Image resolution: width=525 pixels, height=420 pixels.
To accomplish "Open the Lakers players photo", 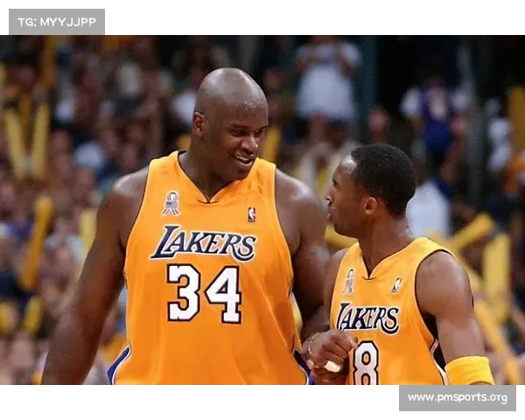I will click(x=262, y=210).
